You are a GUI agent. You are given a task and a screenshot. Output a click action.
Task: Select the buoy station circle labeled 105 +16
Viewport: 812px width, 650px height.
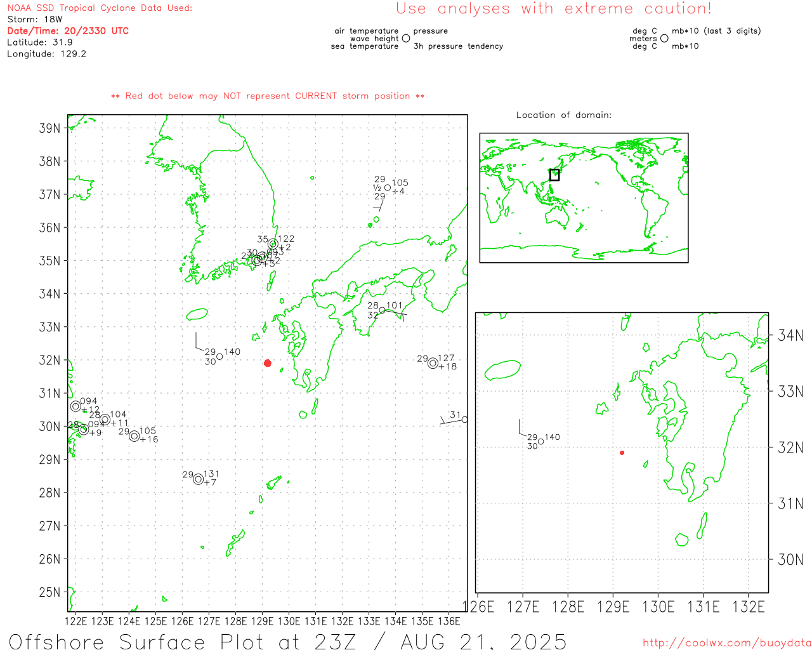(x=134, y=436)
